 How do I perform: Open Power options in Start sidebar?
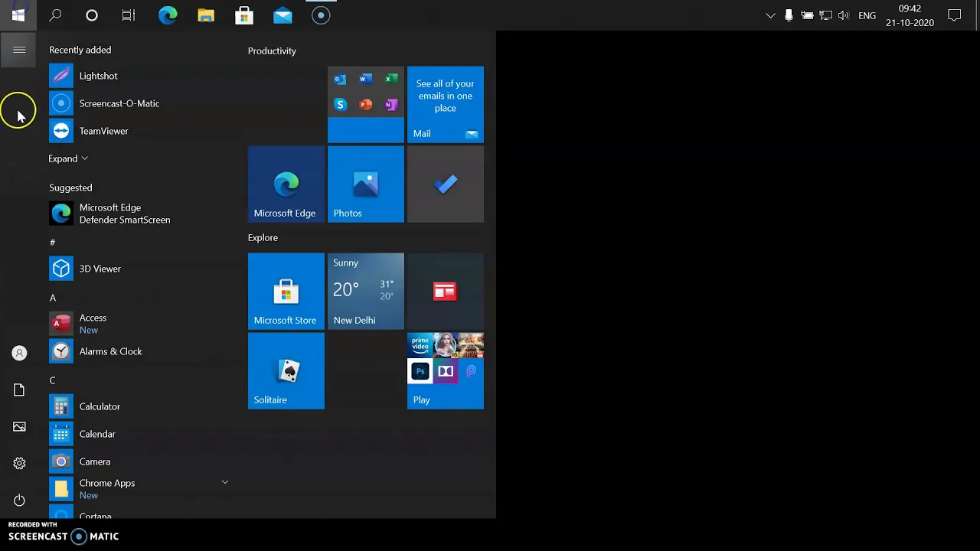tap(19, 500)
